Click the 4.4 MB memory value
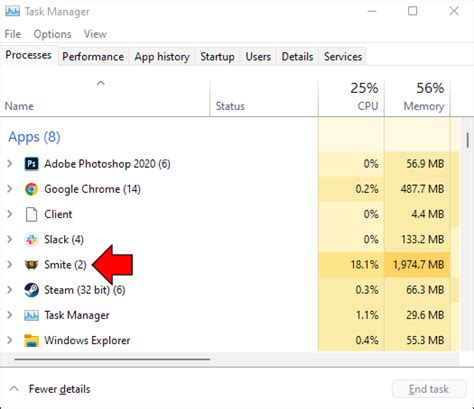Screen dimensions: 474x409 (x=428, y=214)
